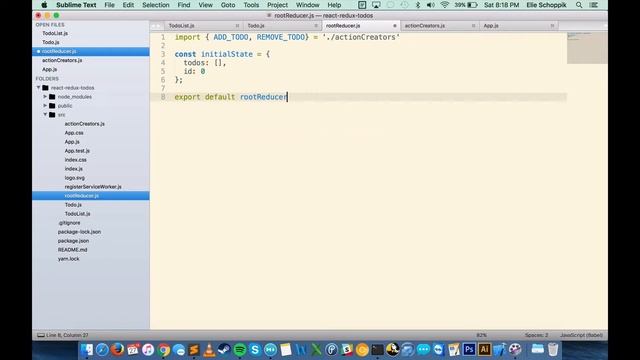Click the Bluetooth menu bar icon

(418, 5)
